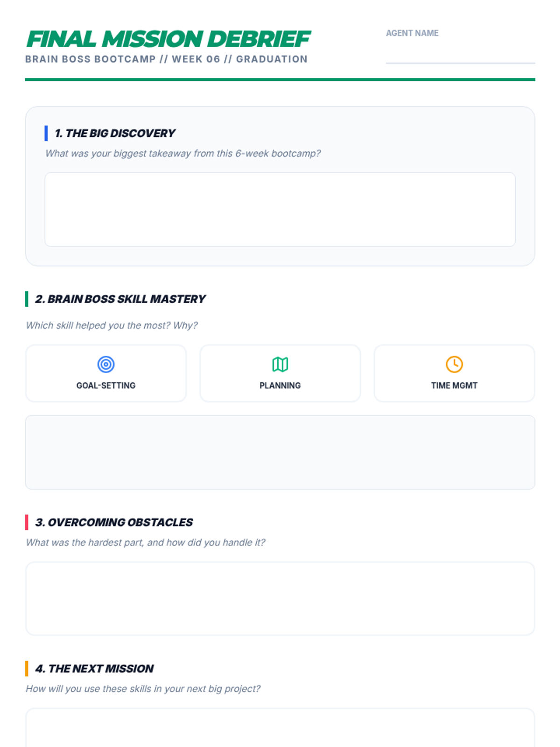The width and height of the screenshot is (560, 747).
Task: Click the Brain Boss Bootcamp subtitle line
Action: click(166, 59)
